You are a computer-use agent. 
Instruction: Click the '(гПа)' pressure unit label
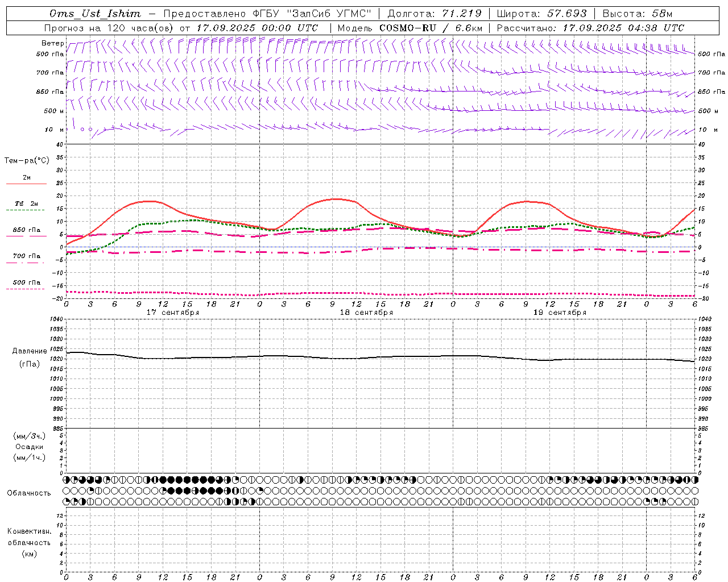29,364
